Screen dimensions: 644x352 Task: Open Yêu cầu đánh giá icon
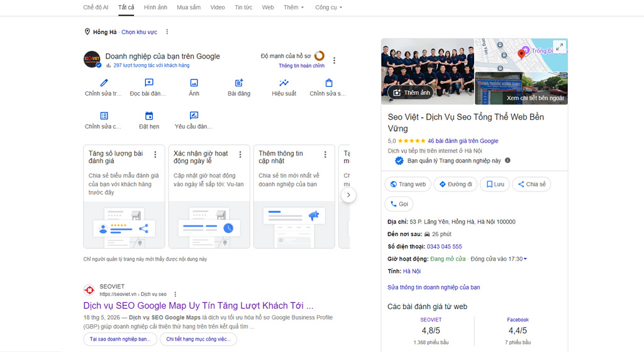pos(194,116)
